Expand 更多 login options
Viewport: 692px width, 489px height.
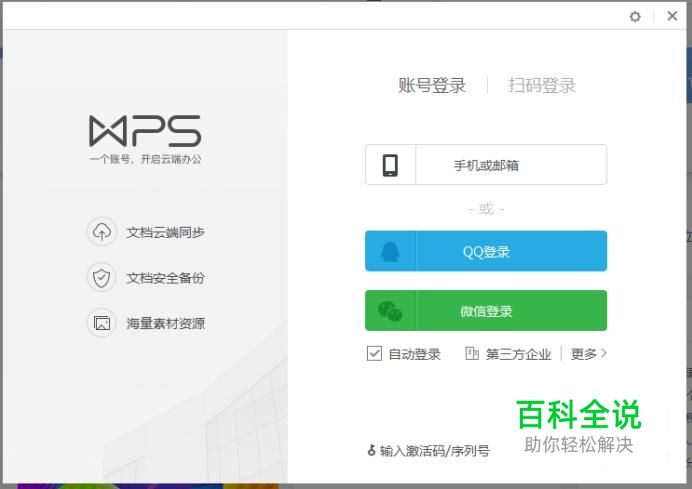click(588, 354)
